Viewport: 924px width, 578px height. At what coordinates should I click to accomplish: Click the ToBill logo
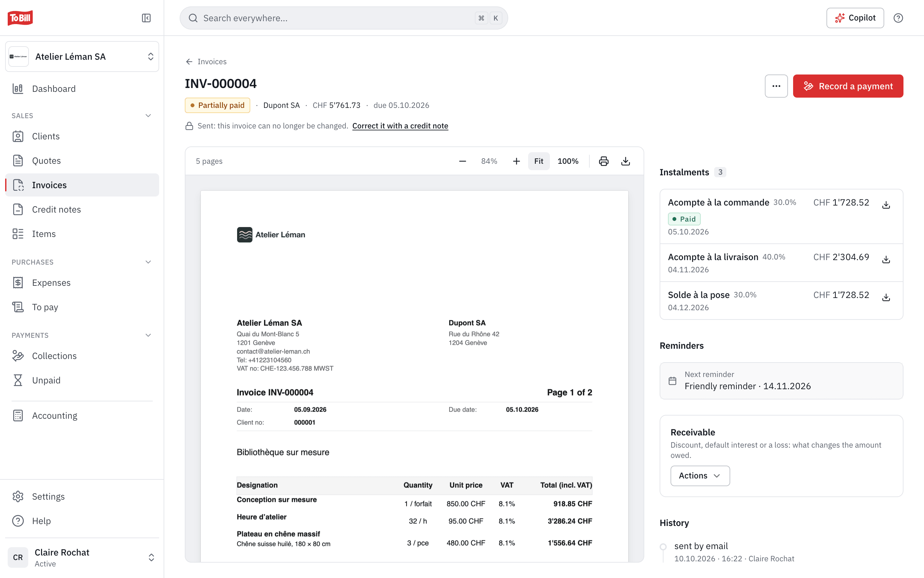point(20,18)
